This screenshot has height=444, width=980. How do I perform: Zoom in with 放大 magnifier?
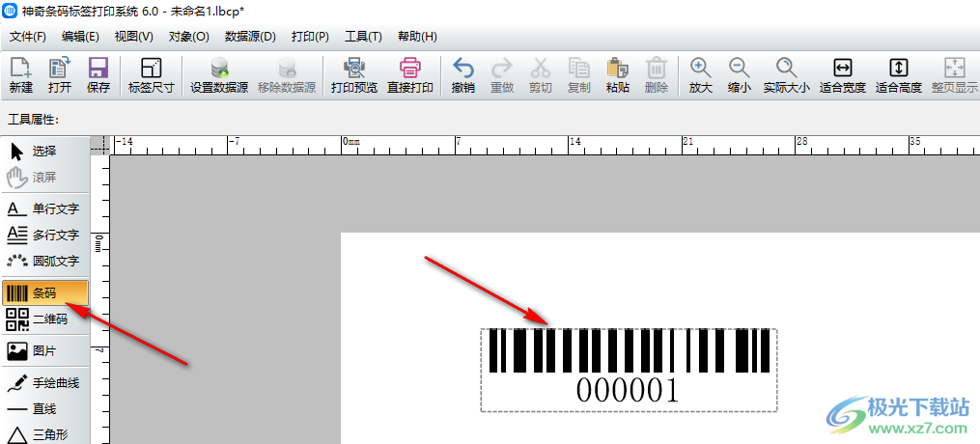(701, 75)
